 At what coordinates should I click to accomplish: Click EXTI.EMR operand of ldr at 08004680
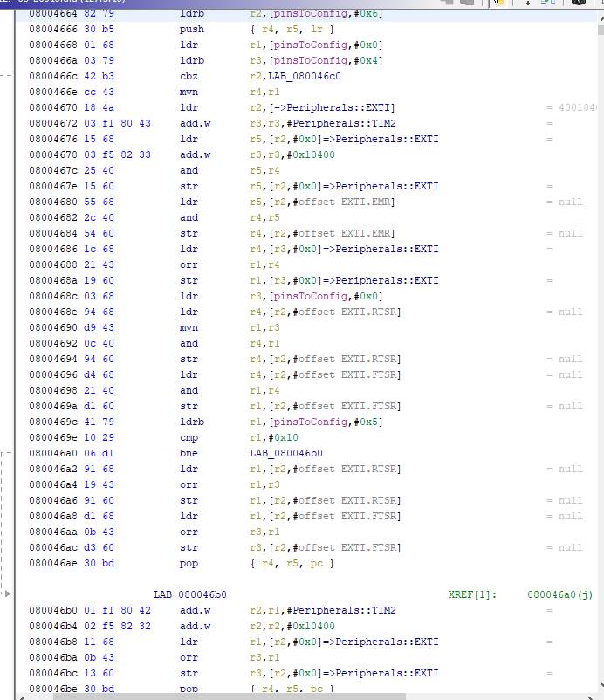tap(366, 202)
